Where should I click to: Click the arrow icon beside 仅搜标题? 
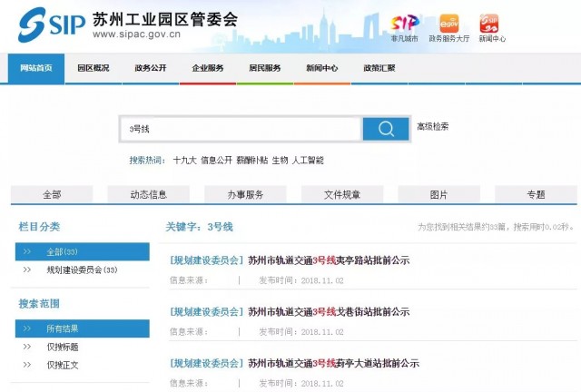(27, 347)
